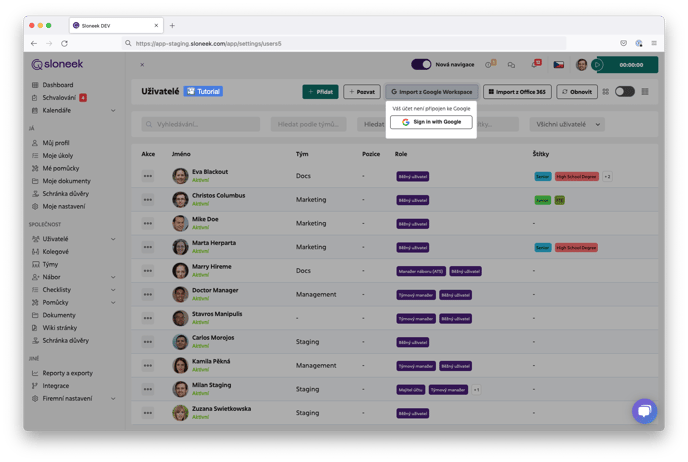
Task: Click the +1 roles badge for Milan Staging
Action: (x=476, y=390)
